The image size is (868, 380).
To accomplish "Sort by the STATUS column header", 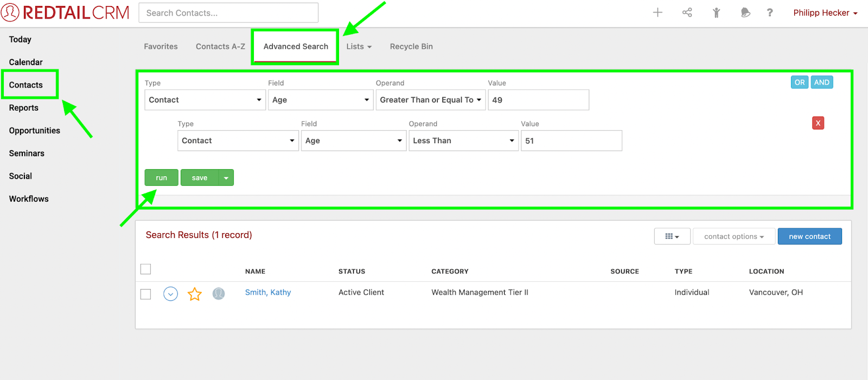I will 352,272.
